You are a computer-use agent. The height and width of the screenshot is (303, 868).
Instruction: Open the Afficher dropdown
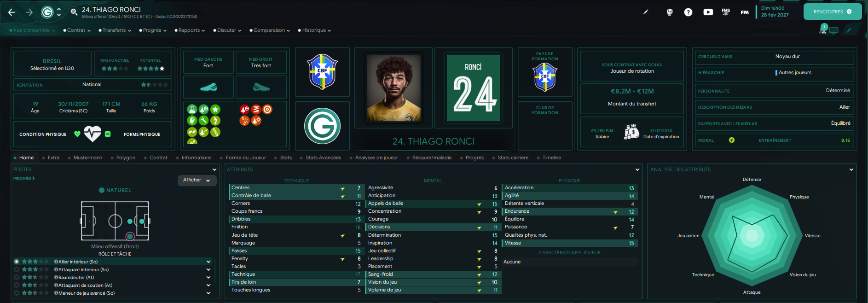click(197, 180)
